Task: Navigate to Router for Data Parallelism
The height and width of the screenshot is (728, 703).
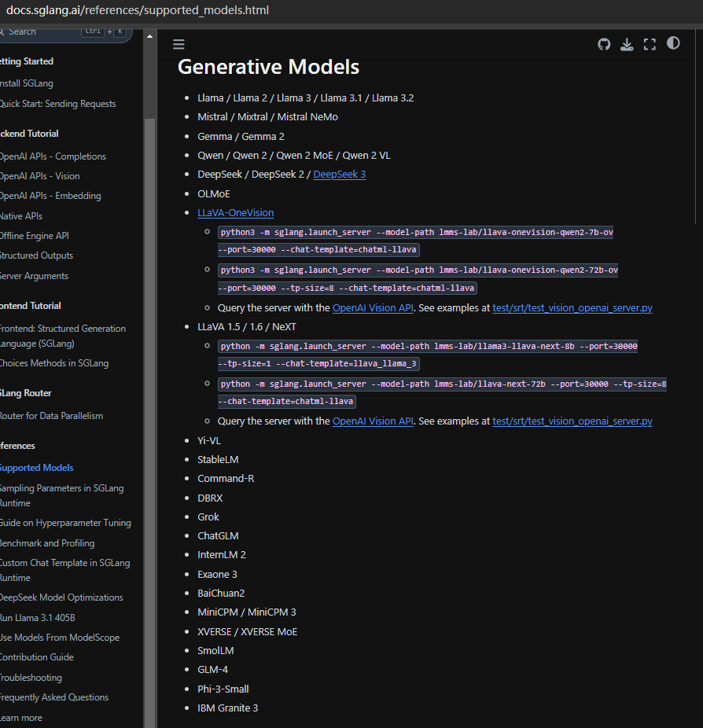Action: (x=50, y=416)
